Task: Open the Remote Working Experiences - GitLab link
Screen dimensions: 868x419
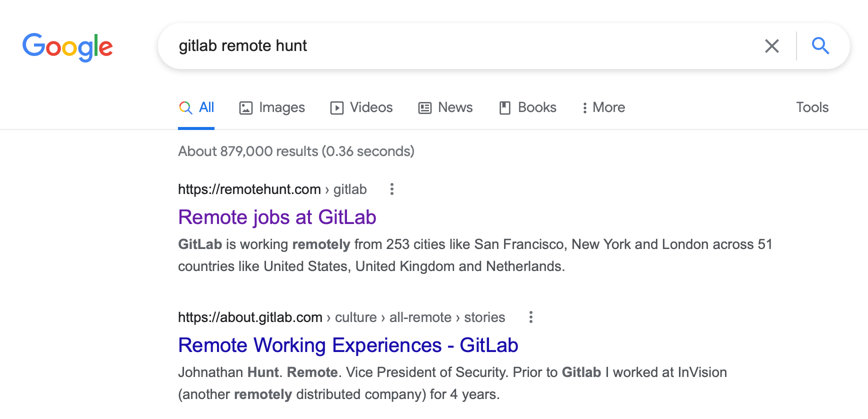Action: 348,345
